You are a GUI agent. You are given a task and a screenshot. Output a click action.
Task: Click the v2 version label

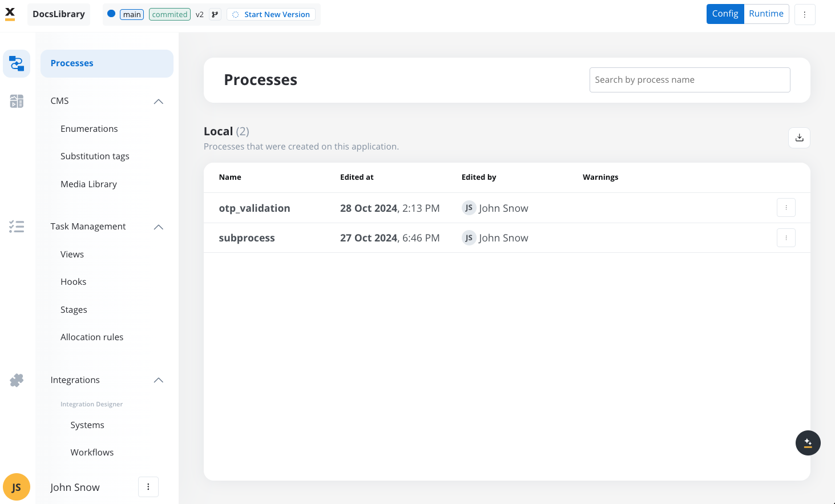[200, 14]
